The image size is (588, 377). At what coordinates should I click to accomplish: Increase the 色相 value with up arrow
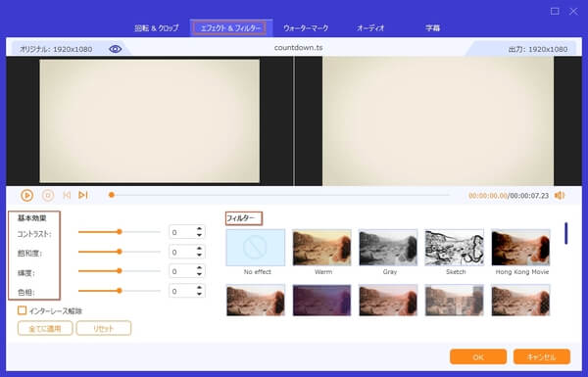(x=199, y=288)
